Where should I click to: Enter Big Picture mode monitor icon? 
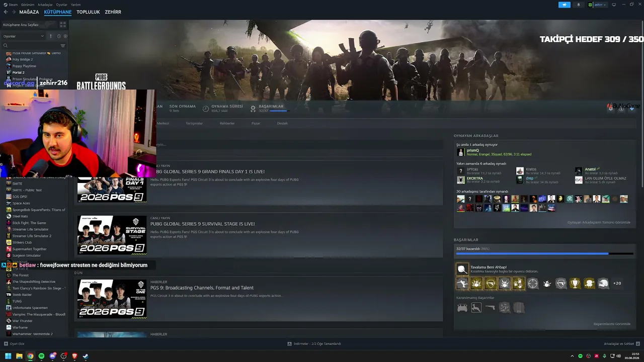(x=614, y=5)
